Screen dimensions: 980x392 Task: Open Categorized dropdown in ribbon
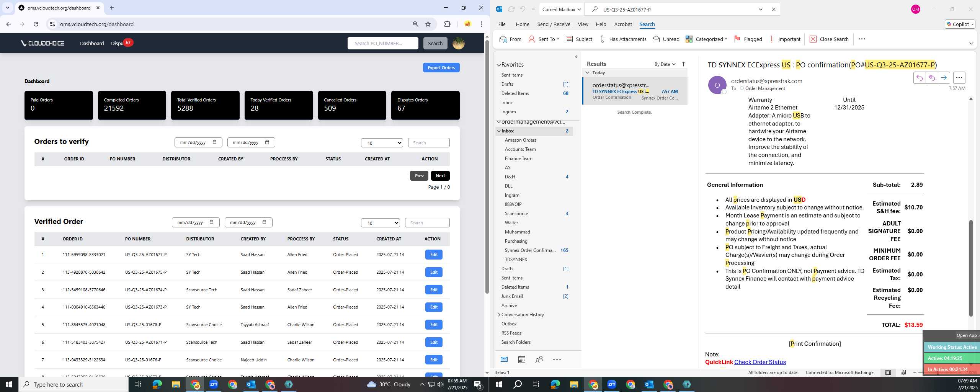(x=706, y=39)
